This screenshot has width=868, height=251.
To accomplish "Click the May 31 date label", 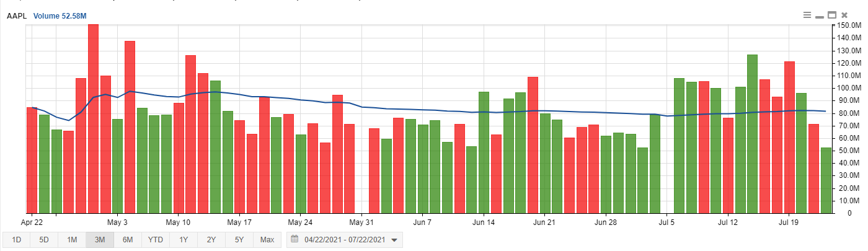I will (361, 221).
